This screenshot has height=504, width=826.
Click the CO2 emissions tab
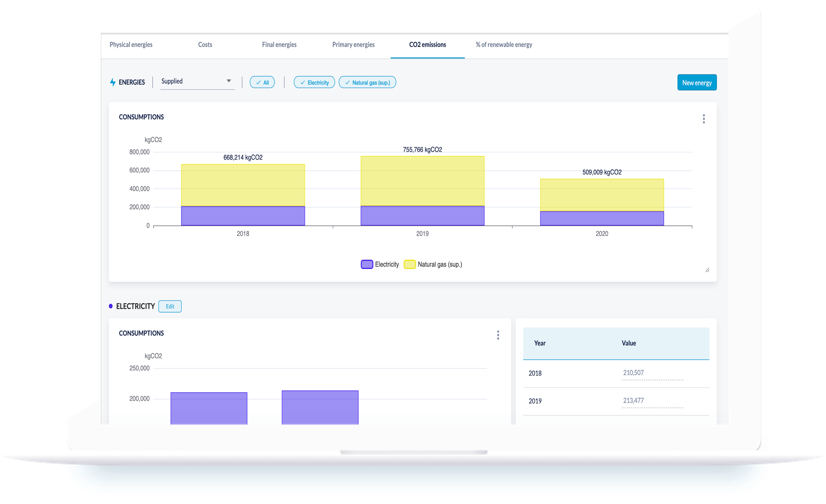click(427, 45)
